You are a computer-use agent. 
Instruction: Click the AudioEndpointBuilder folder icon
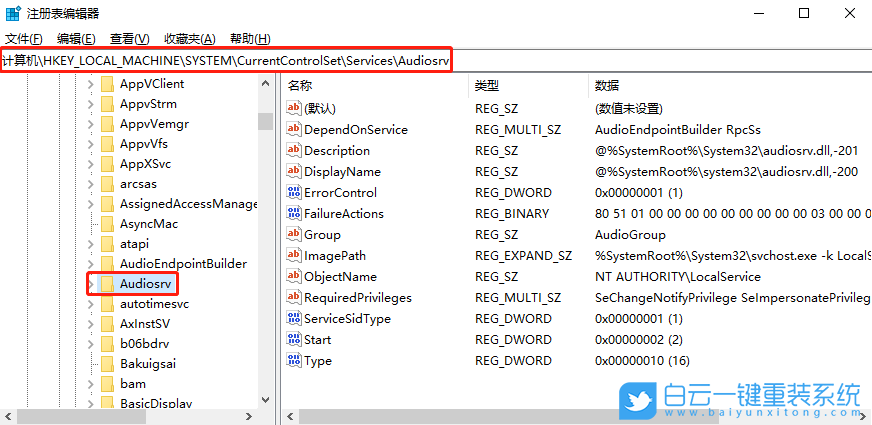pyautogui.click(x=107, y=264)
